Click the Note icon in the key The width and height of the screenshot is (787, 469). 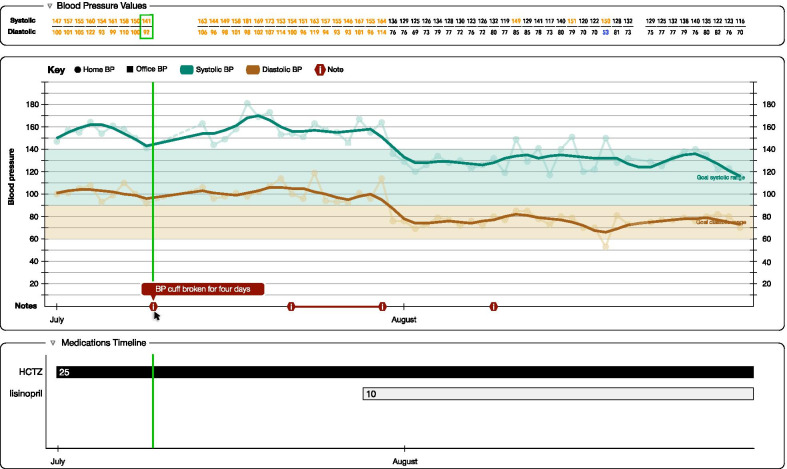pyautogui.click(x=323, y=72)
